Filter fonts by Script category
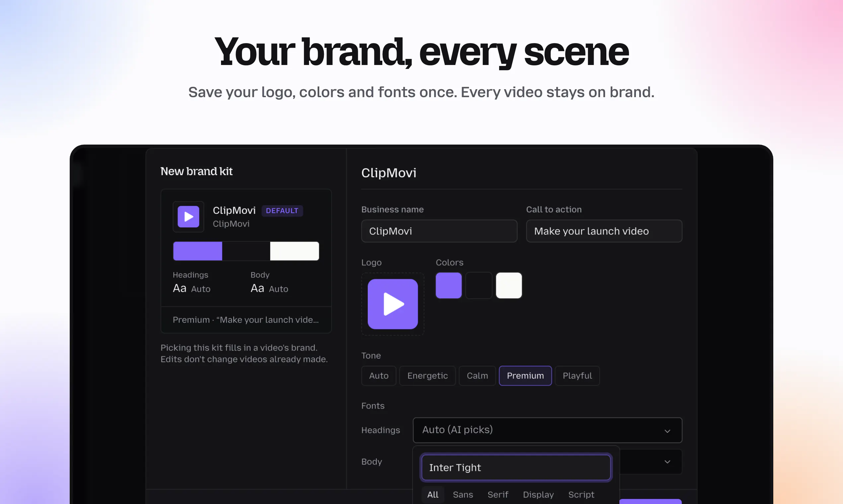This screenshot has height=504, width=843. tap(581, 494)
